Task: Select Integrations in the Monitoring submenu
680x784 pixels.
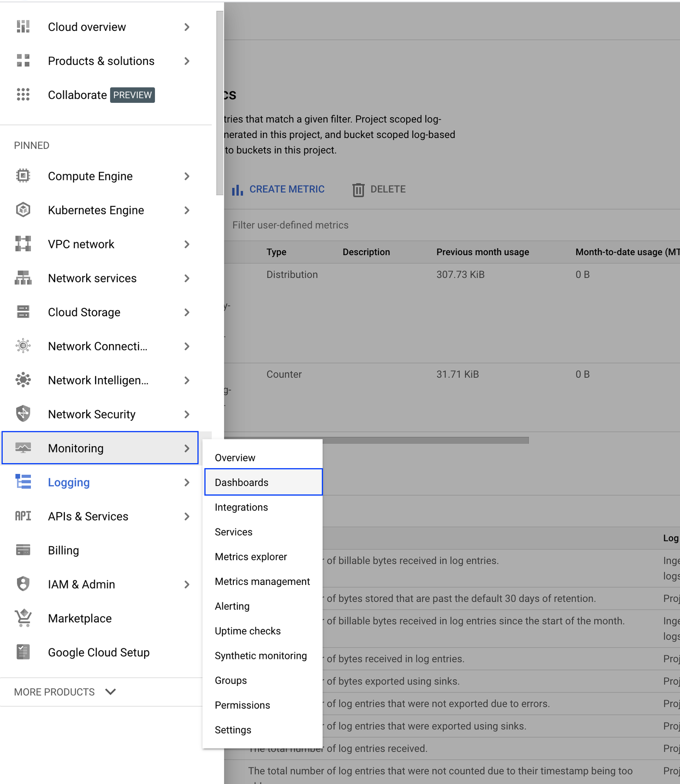Action: click(x=263, y=507)
